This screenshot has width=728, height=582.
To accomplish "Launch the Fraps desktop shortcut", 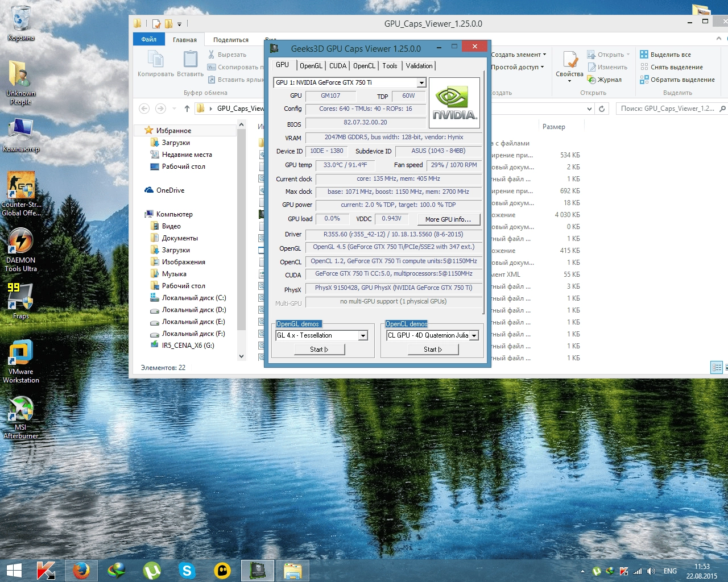I will [x=21, y=301].
